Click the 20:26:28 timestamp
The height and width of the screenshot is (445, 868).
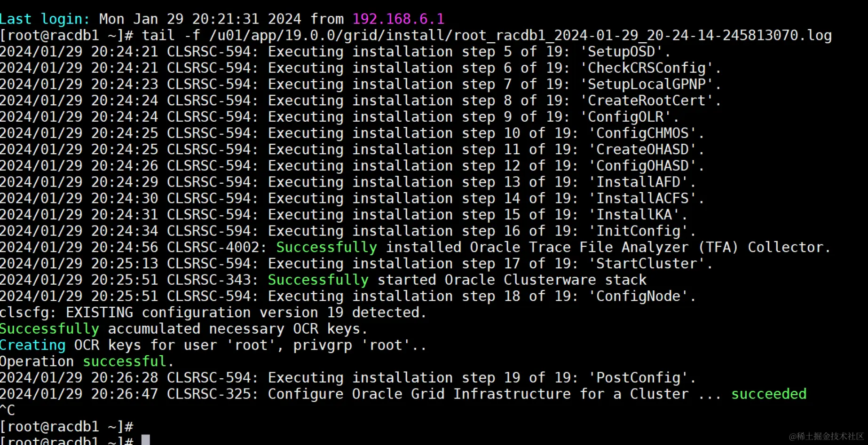(x=125, y=377)
